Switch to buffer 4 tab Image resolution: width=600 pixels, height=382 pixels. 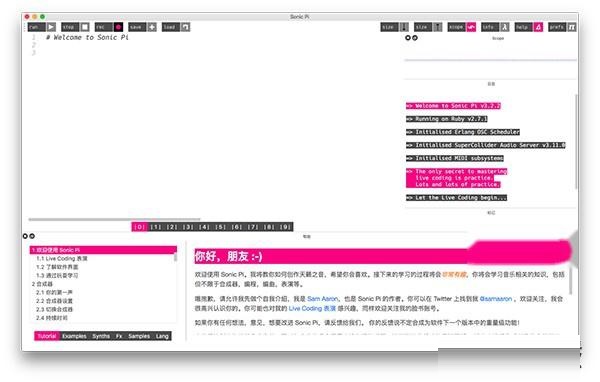(204, 227)
